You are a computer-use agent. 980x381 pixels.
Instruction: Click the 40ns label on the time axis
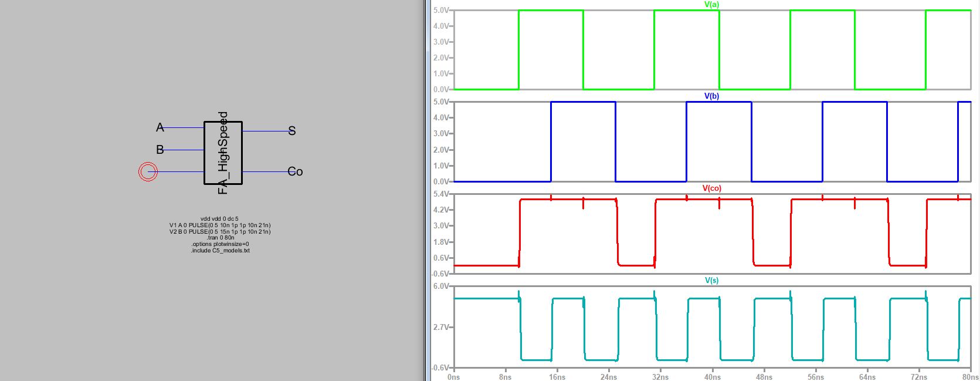712,377
